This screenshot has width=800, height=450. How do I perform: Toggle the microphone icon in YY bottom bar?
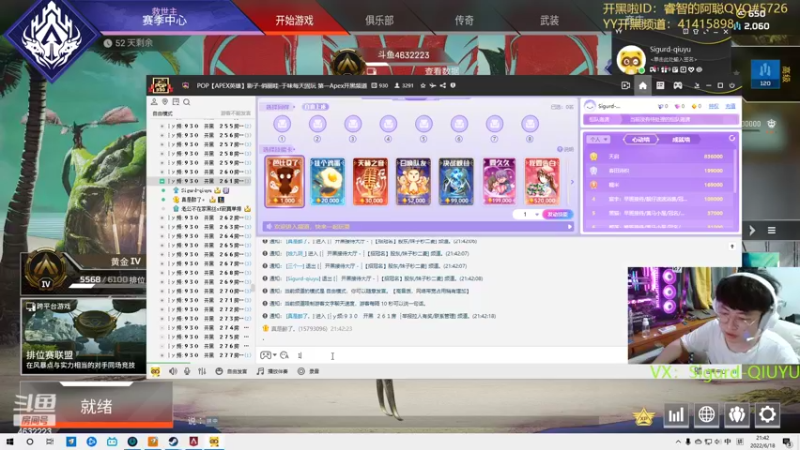187,371
